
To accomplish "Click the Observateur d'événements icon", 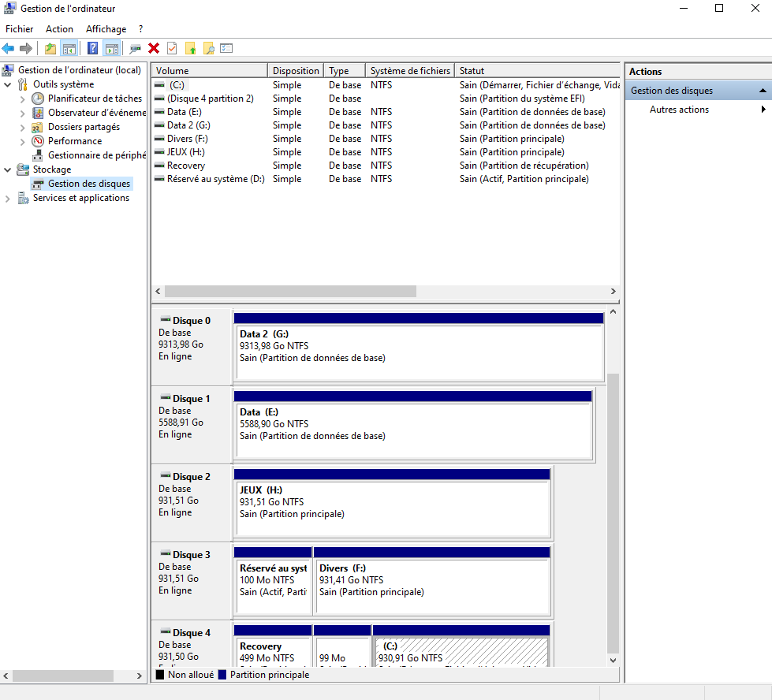I will coord(37,113).
